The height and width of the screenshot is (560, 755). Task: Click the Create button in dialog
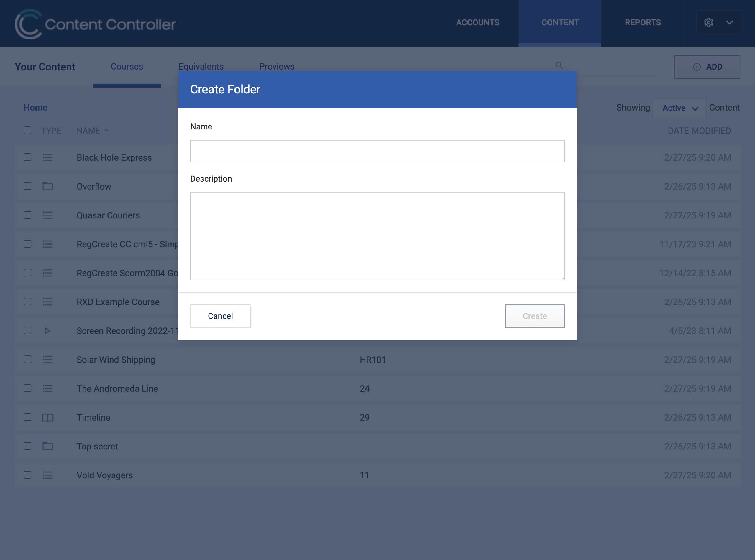click(534, 316)
